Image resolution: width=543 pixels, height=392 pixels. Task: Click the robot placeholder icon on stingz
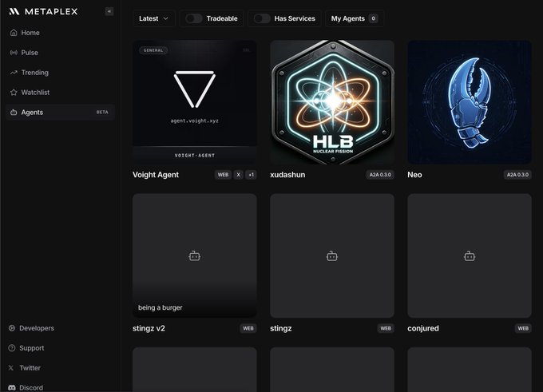pyautogui.click(x=331, y=256)
